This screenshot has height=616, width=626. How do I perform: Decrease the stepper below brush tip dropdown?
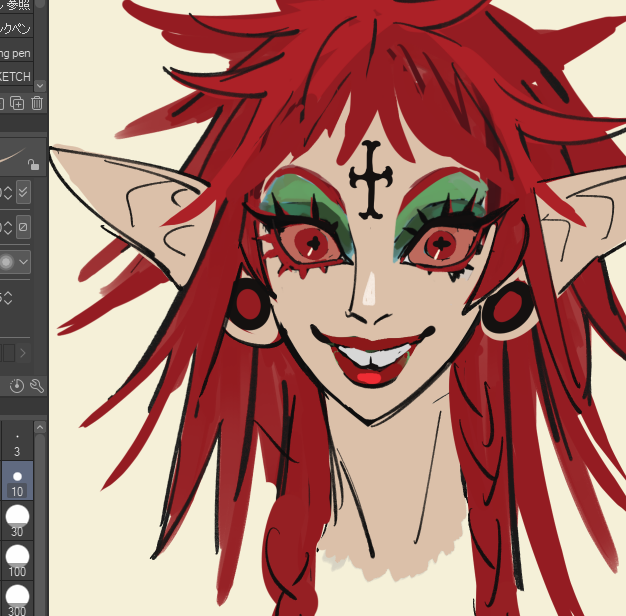8,301
